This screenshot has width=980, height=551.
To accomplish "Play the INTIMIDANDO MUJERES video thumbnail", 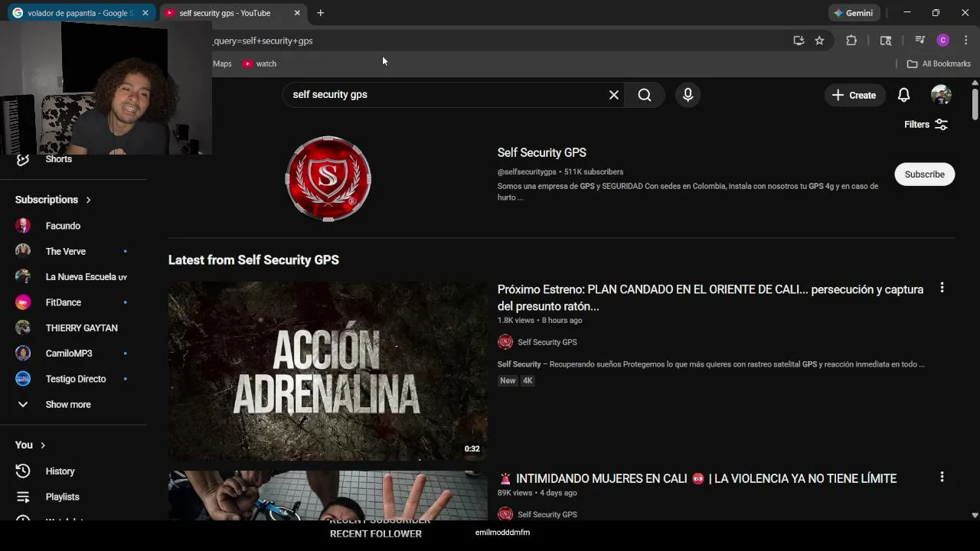I will [328, 496].
